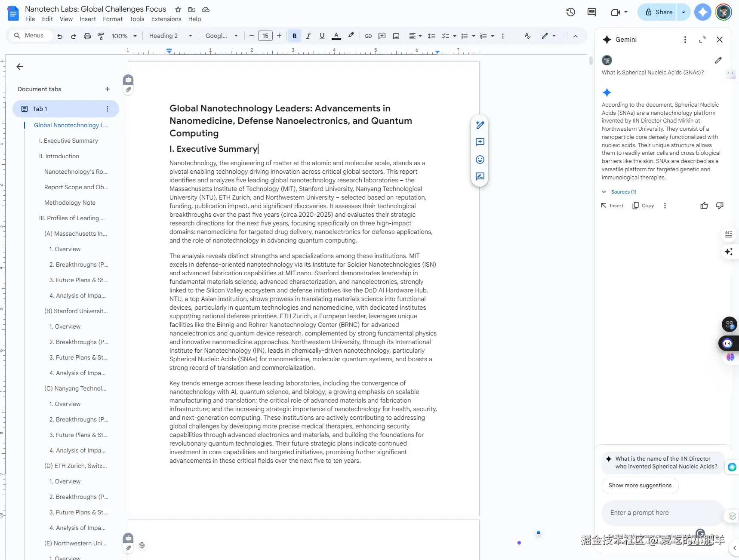Image resolution: width=739 pixels, height=560 pixels.
Task: Activate the Paint format roller tool
Action: coord(101,36)
